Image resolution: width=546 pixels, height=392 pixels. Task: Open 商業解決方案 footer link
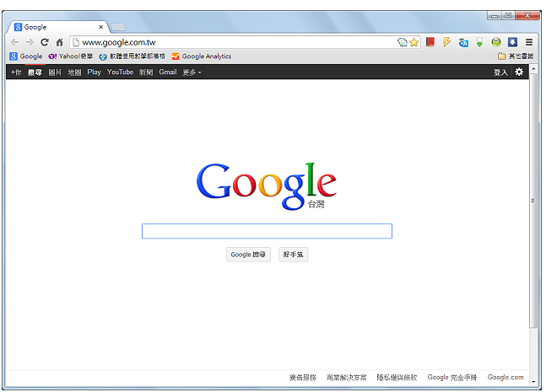pos(347,378)
